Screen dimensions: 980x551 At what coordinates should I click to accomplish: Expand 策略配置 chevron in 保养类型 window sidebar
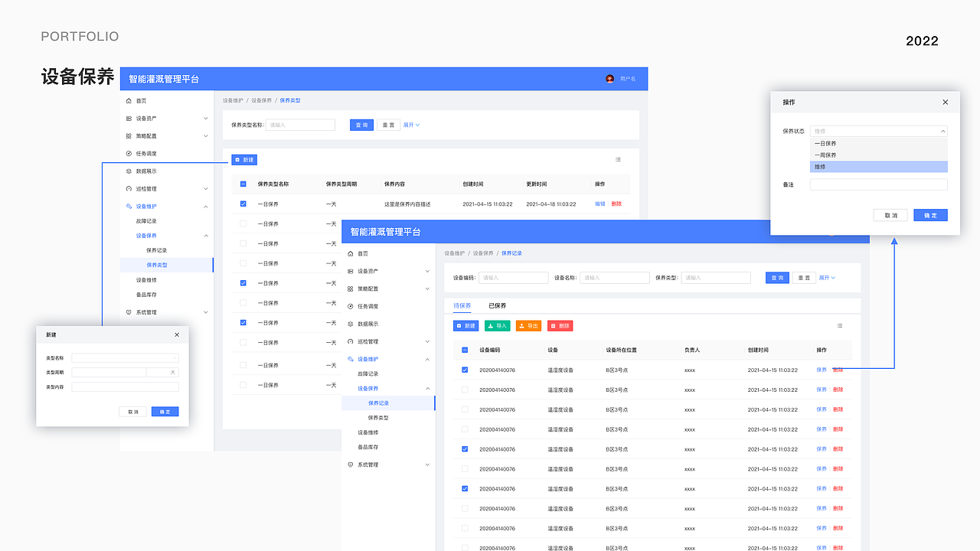tap(205, 136)
